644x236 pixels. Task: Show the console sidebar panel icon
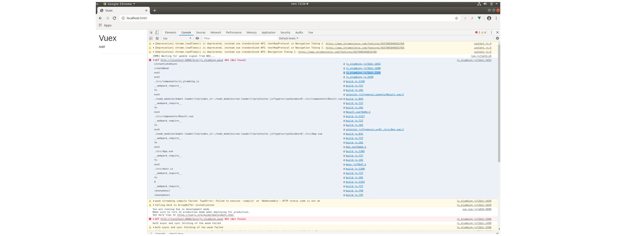[151, 38]
